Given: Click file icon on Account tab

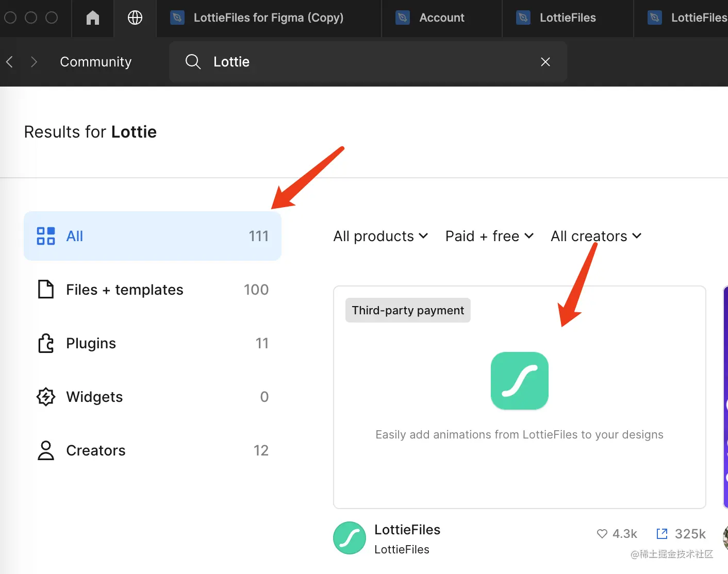Looking at the screenshot, I should click(x=403, y=18).
